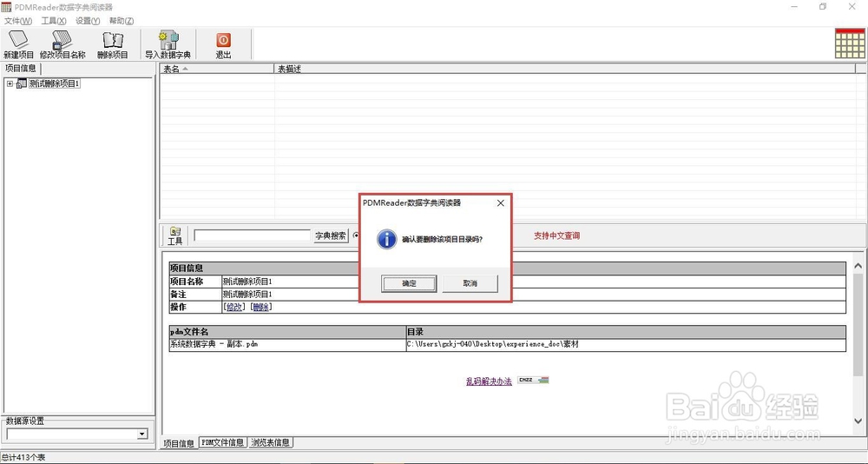
Task: Sort by 表名 column header
Action: pos(217,69)
